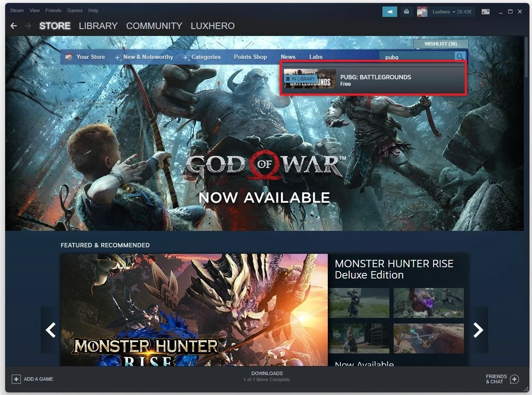Open the LUXHERO profile tab
The width and height of the screenshot is (532, 395).
212,26
